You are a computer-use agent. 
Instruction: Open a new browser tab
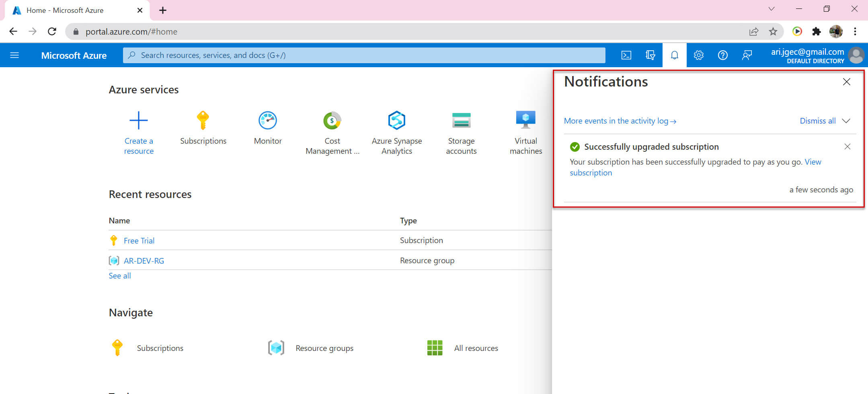click(162, 10)
